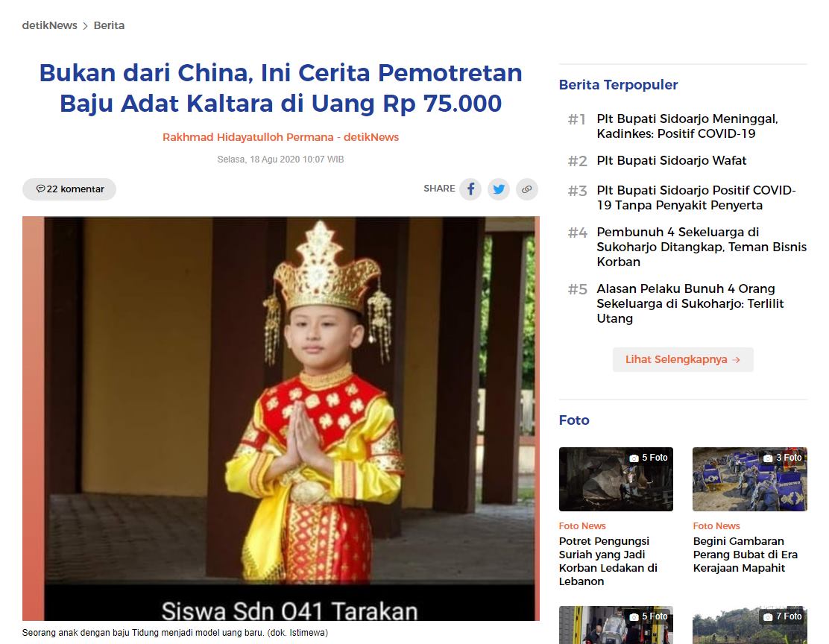Image resolution: width=829 pixels, height=644 pixels.
Task: Open Berita breadcrumb section
Action: click(x=109, y=25)
